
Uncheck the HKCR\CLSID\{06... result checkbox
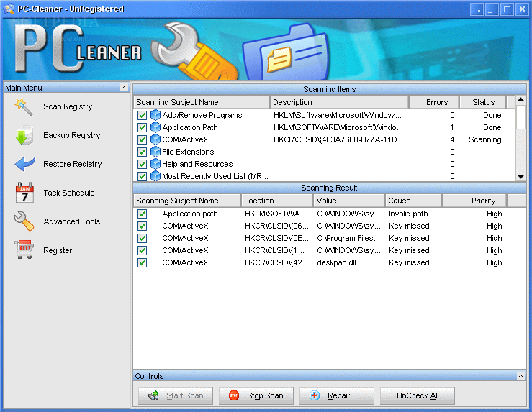[142, 226]
